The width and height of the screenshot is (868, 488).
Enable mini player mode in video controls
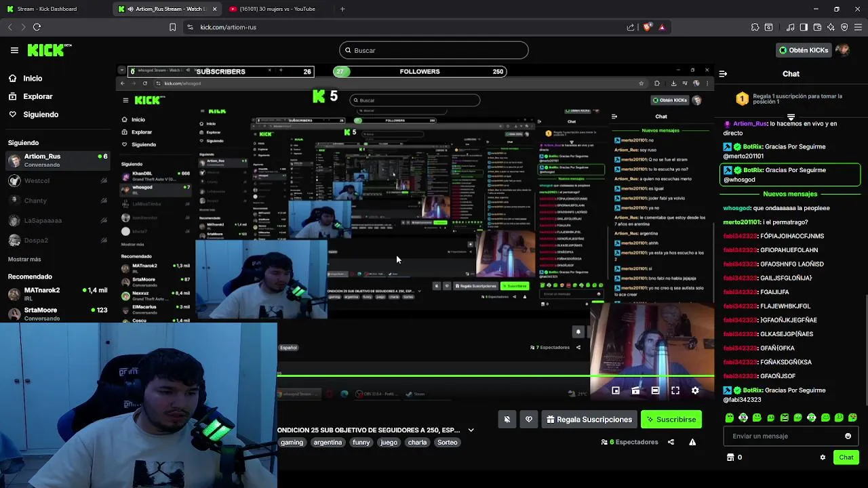[616, 391]
